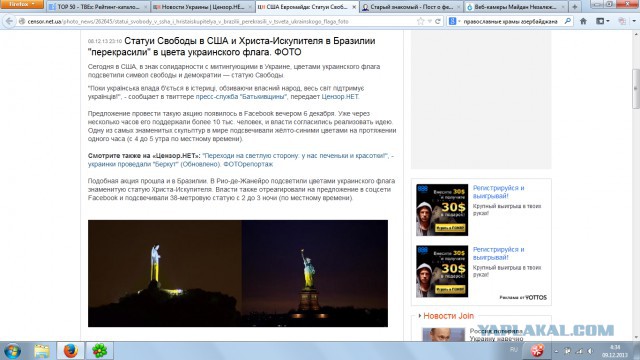The height and width of the screenshot is (360, 640).
Task: Open the 'ФОТОрепортаж' link
Action: pyautogui.click(x=248, y=164)
